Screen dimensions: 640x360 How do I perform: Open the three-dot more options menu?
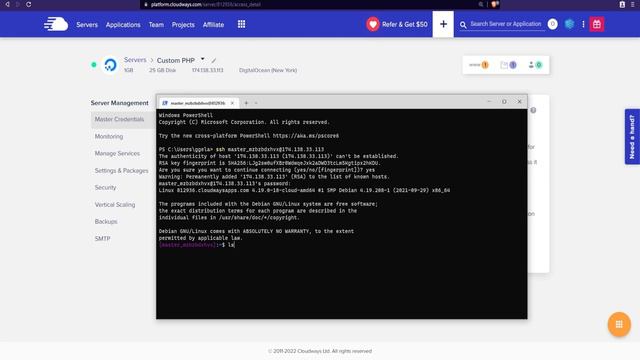[x=583, y=24]
